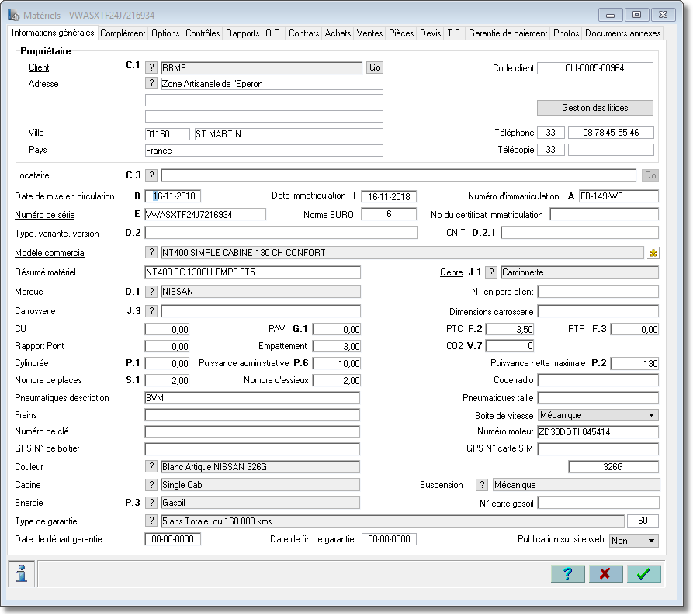The width and height of the screenshot is (693, 616).
Task: Click the ? lookup button beside Energie
Action: [x=151, y=503]
